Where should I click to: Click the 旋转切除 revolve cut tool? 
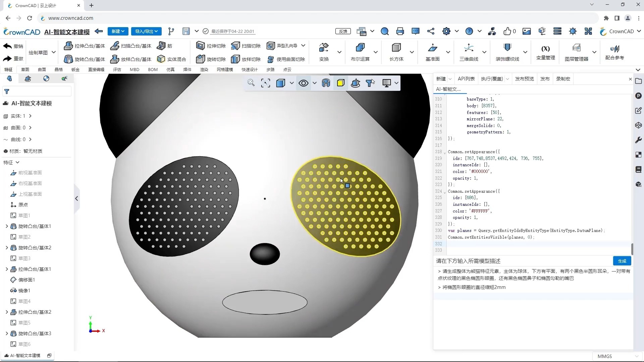(211, 59)
